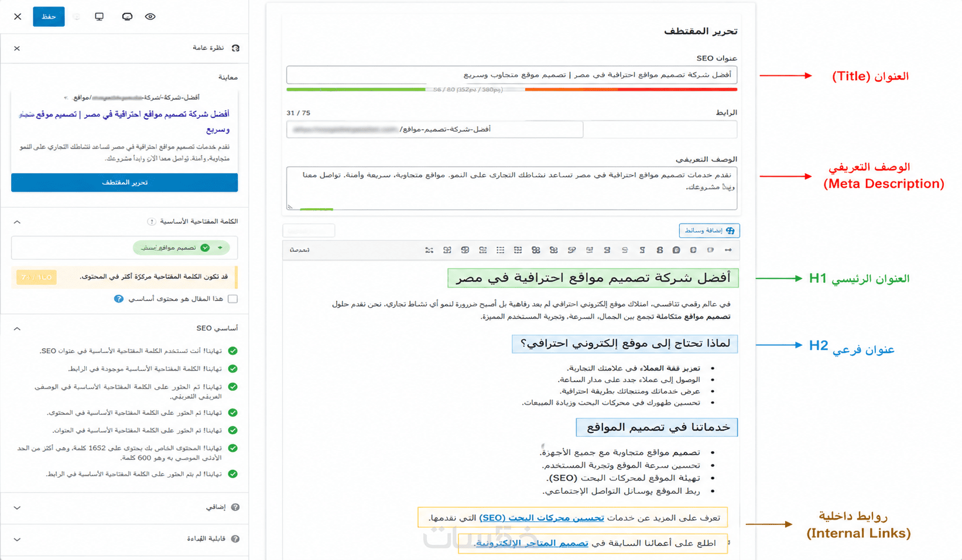Click the dotted bullet list toolbar icon
The width and height of the screenshot is (962, 560).
click(x=500, y=250)
